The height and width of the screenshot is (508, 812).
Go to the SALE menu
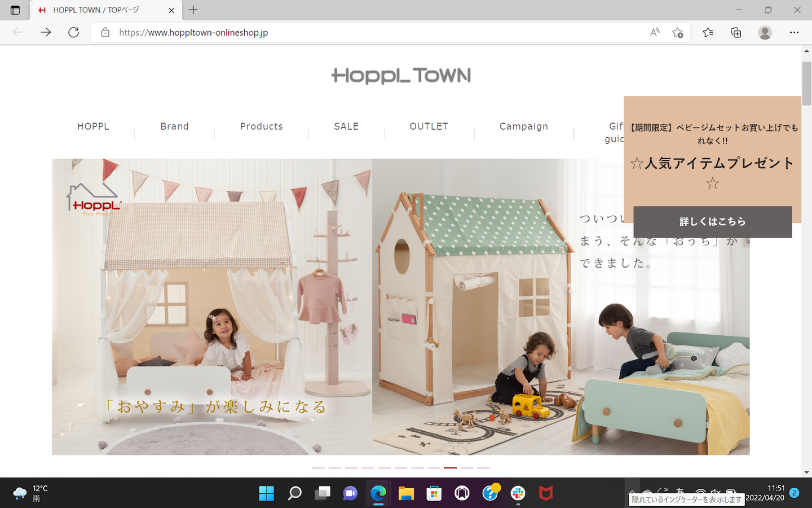[x=346, y=126]
